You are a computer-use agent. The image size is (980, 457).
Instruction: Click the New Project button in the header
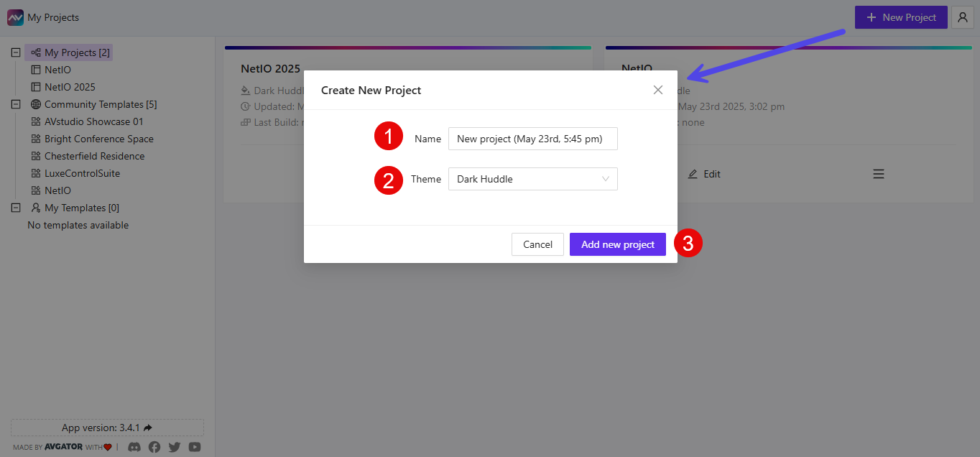pyautogui.click(x=901, y=17)
